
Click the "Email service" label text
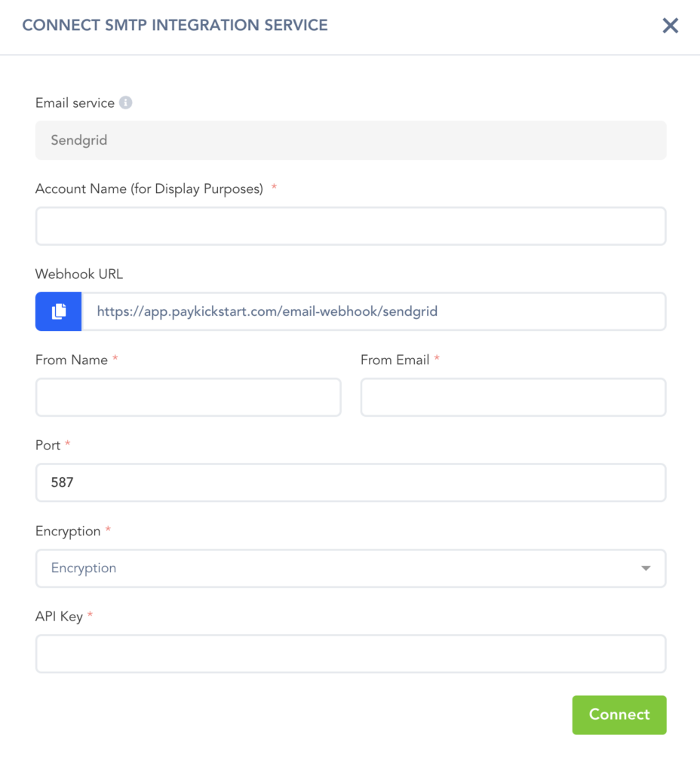point(75,103)
